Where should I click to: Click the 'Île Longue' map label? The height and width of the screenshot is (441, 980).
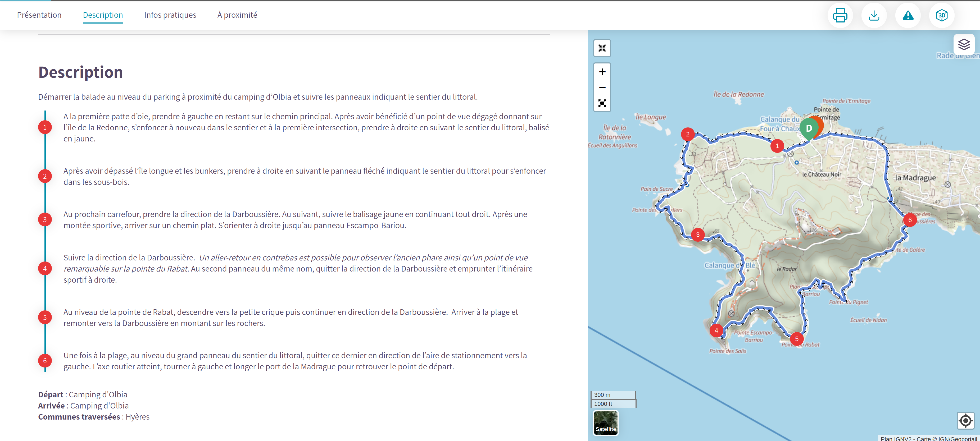coord(651,117)
